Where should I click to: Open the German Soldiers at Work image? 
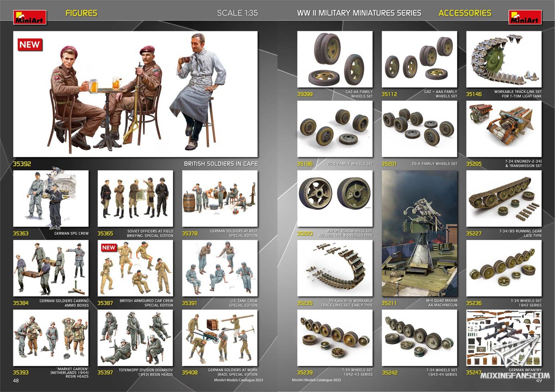point(220,338)
